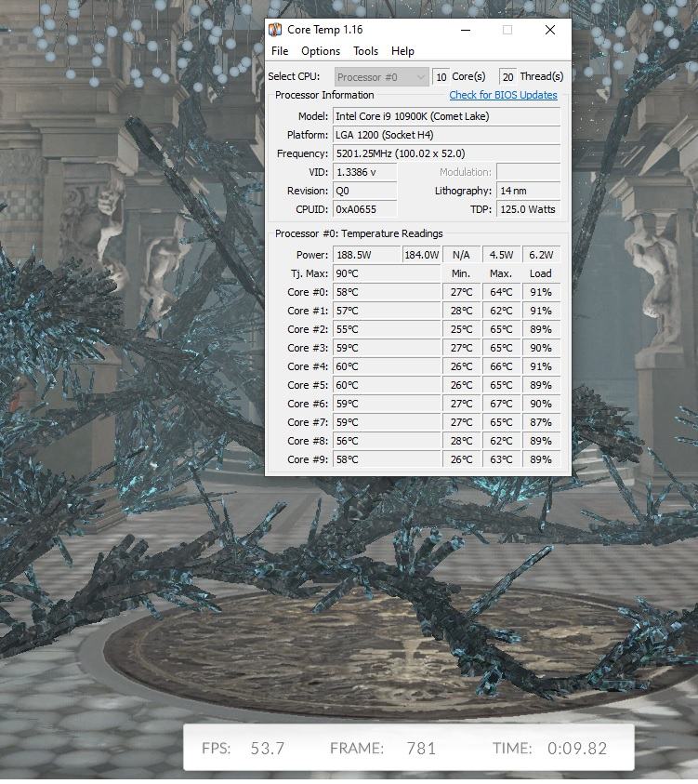
Task: Click the Power reading 184.0W
Action: 422,255
